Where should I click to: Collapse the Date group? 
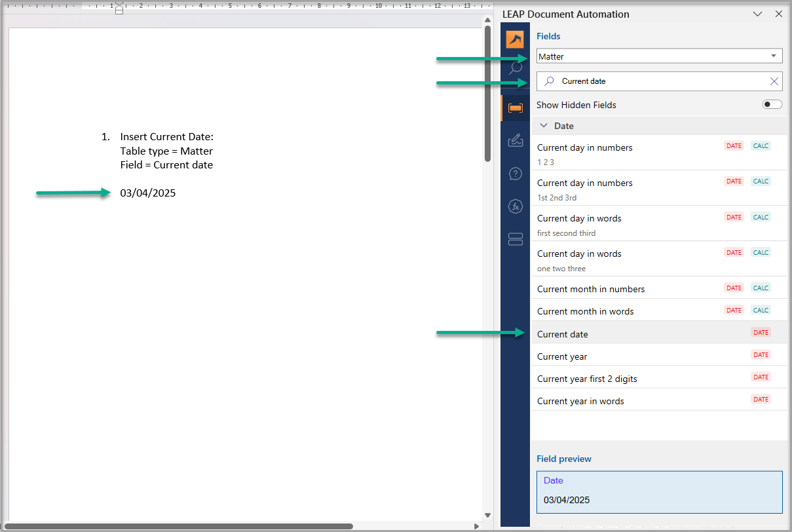tap(544, 126)
